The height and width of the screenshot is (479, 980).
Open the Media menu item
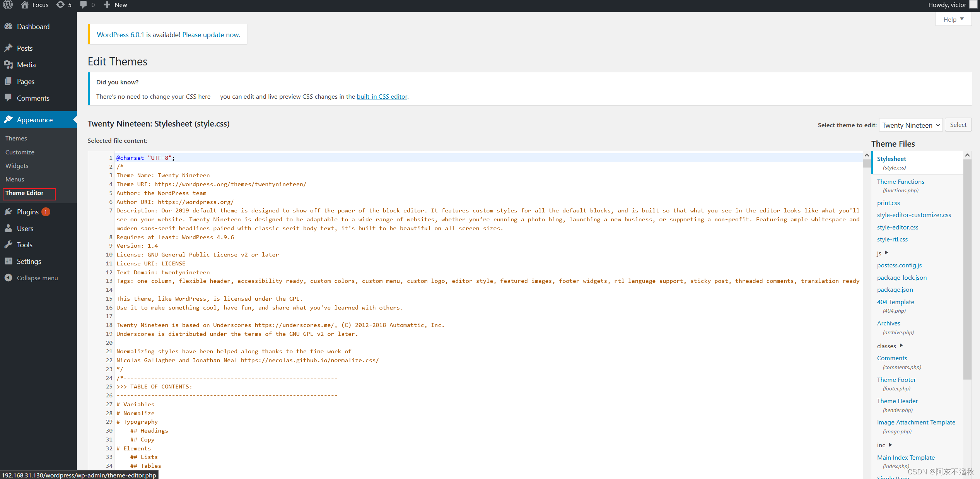click(26, 65)
